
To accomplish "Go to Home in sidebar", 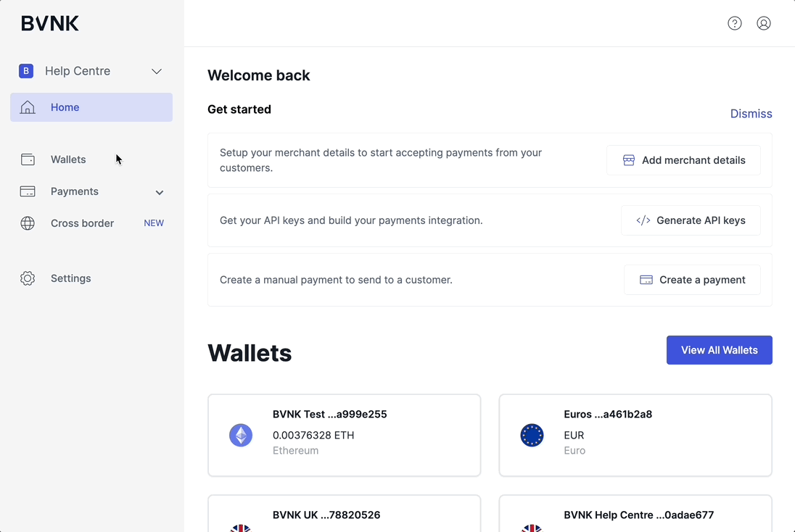I will pos(91,107).
